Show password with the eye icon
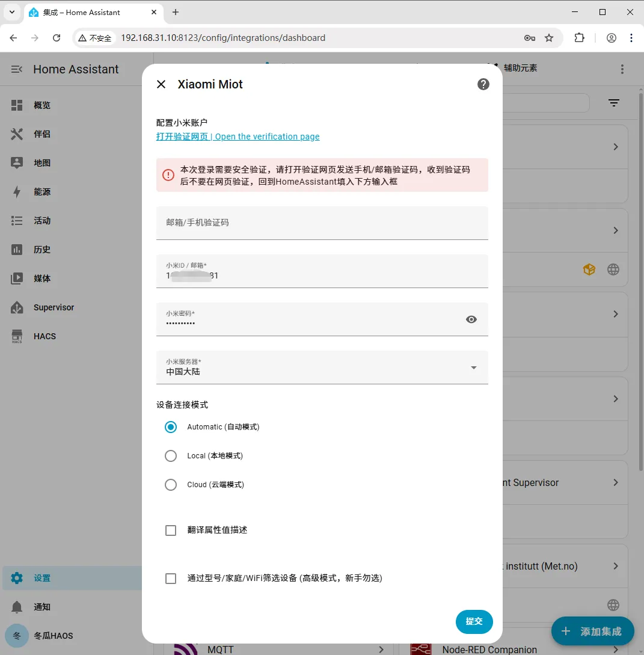The width and height of the screenshot is (644, 655). [x=471, y=319]
